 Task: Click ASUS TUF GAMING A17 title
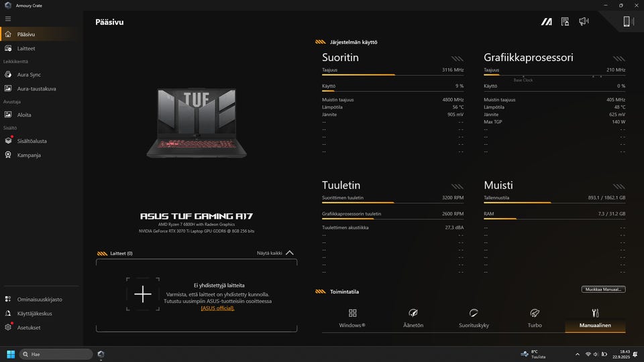pyautogui.click(x=197, y=217)
